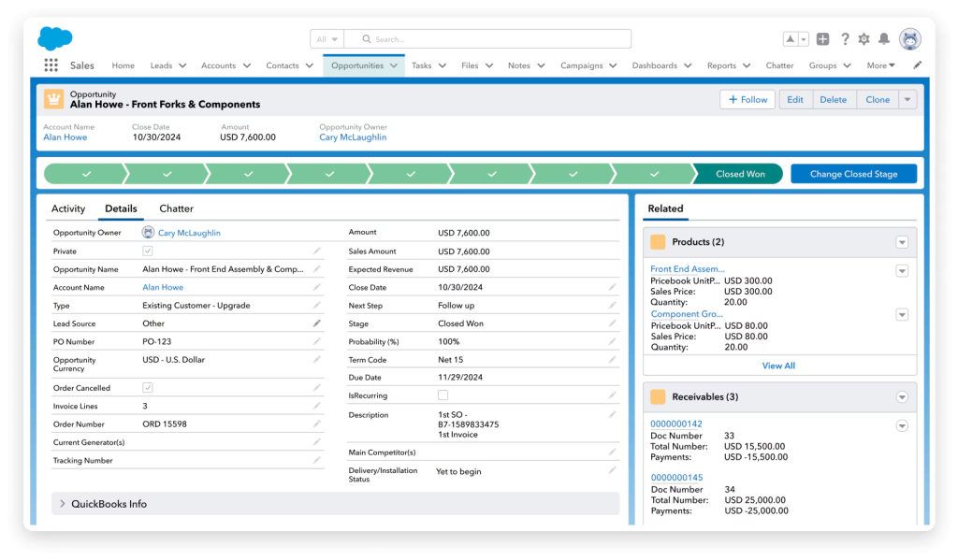
Task: Open the favorites star icon
Action: point(790,39)
